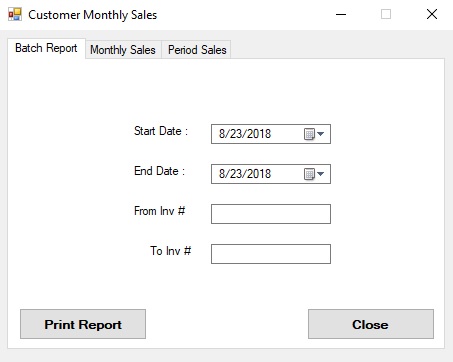This screenshot has width=453, height=362.
Task: Expand the End Date dropdown arrow
Action: (x=321, y=174)
